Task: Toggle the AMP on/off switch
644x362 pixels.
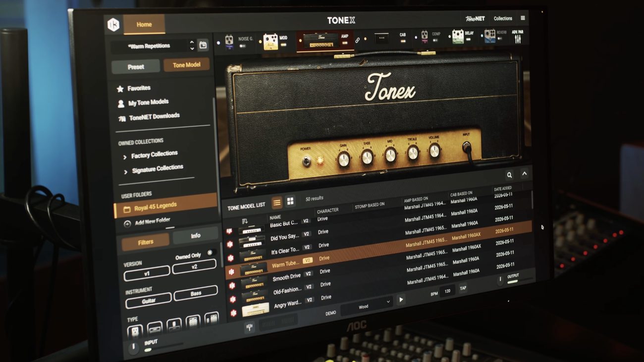Action: [x=345, y=43]
